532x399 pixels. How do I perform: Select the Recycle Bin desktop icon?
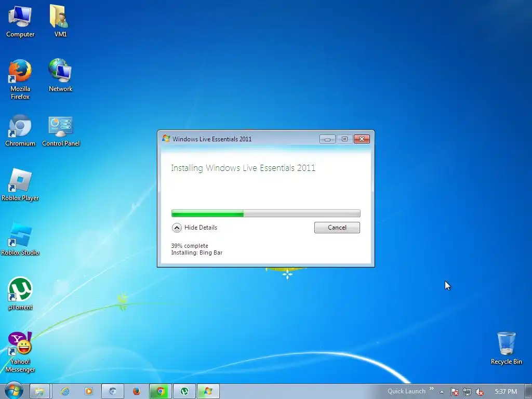click(506, 348)
